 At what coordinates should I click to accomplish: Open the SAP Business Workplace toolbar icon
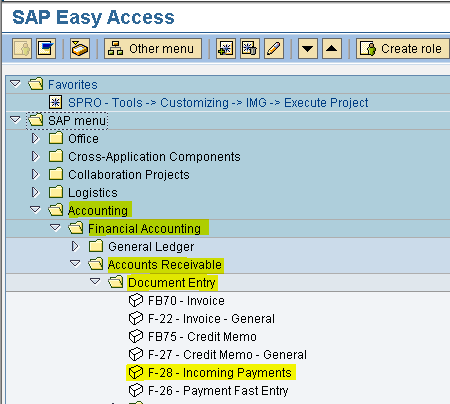pos(46,49)
